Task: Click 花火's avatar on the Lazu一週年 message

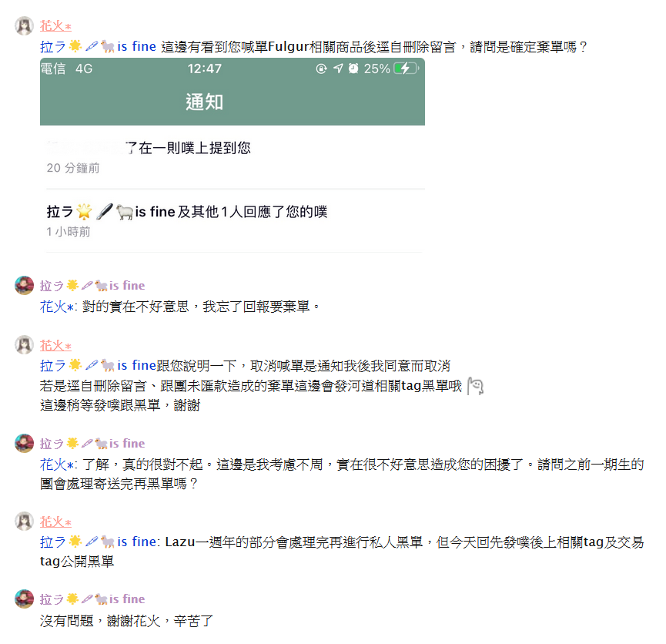Action: tap(24, 522)
